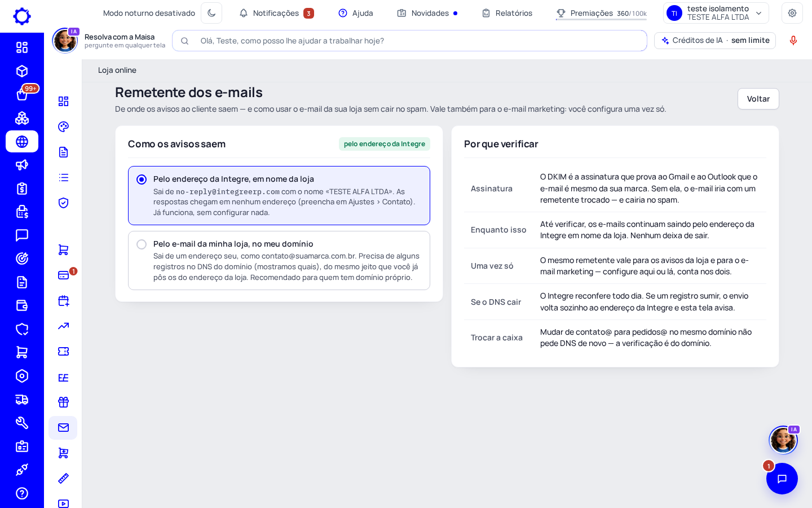The width and height of the screenshot is (812, 508).
Task: Expand the 'teste isolamento' account dropdown
Action: (716, 13)
